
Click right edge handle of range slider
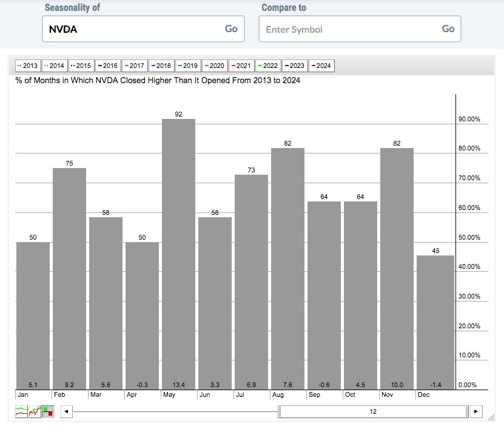[x=467, y=411]
